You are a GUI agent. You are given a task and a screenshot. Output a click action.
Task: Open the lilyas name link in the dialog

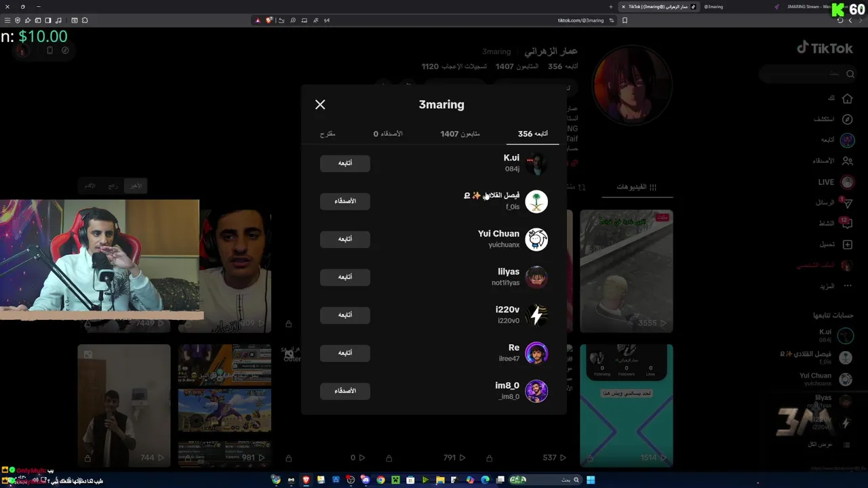tap(509, 272)
